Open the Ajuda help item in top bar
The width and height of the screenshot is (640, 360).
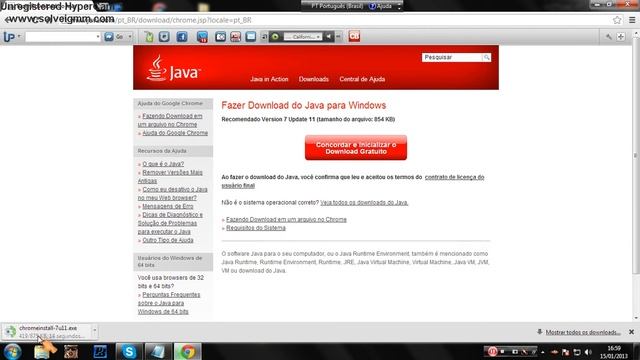[x=381, y=6]
